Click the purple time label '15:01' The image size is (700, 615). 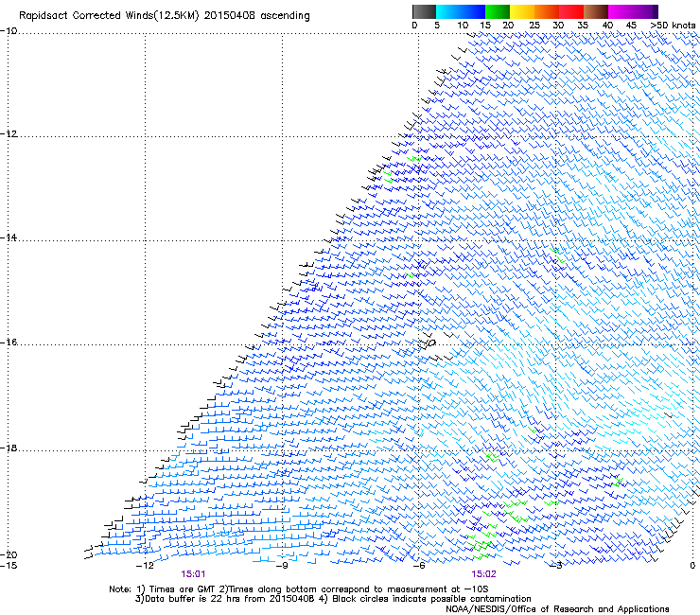[193, 574]
